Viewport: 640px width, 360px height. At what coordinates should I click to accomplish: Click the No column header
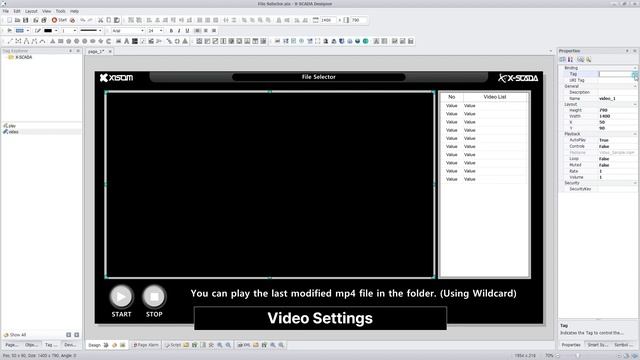(x=451, y=97)
